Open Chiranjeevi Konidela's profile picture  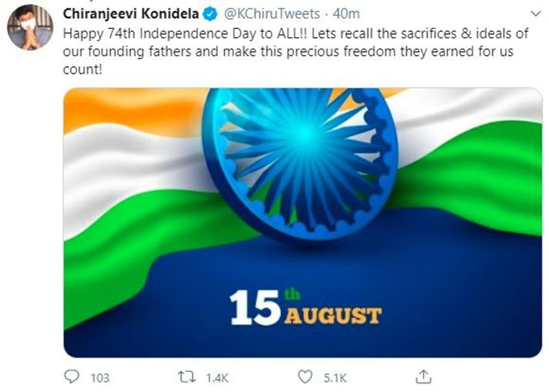click(x=30, y=27)
